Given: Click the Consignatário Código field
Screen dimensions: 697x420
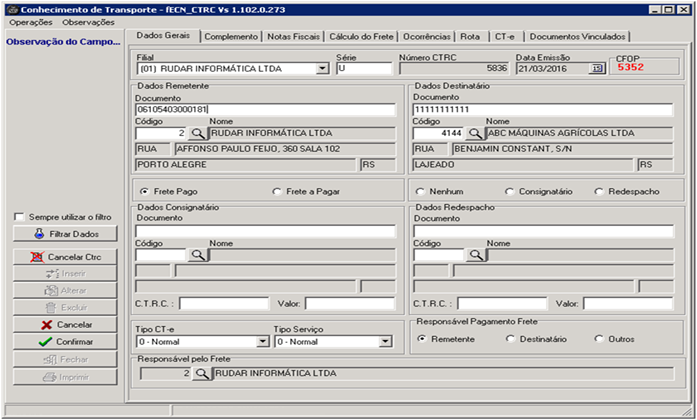Looking at the screenshot, I should [161, 255].
